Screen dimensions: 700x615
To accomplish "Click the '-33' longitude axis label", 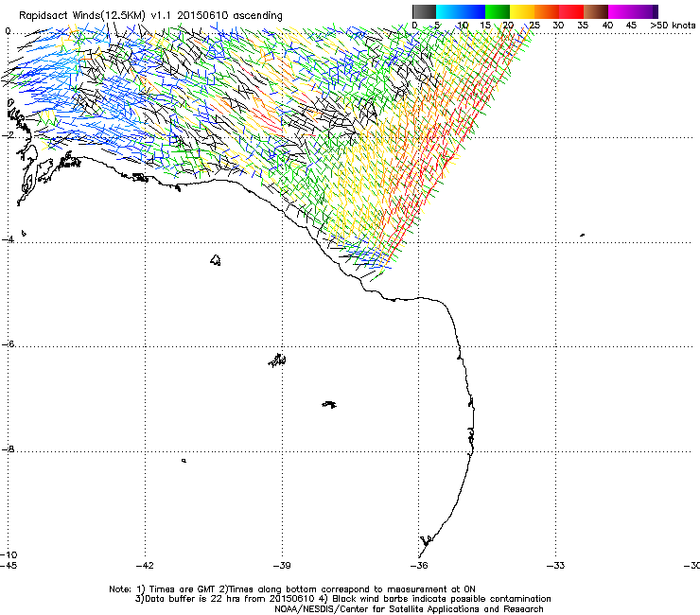I will (555, 565).
